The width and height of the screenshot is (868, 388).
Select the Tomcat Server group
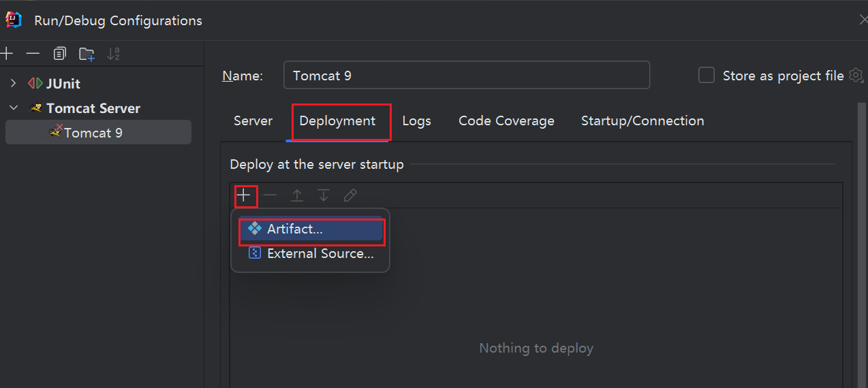(93, 108)
